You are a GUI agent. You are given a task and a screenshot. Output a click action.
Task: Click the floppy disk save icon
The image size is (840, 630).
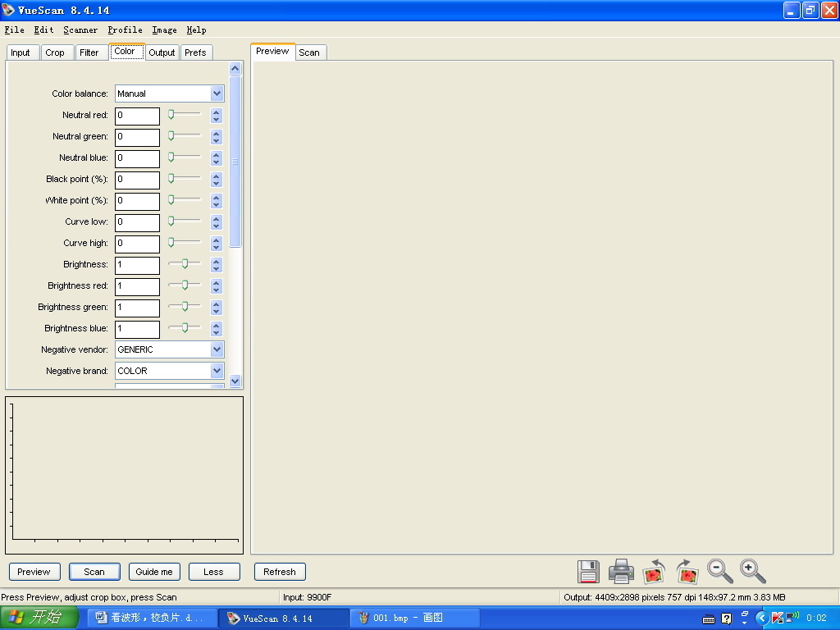[x=588, y=571]
